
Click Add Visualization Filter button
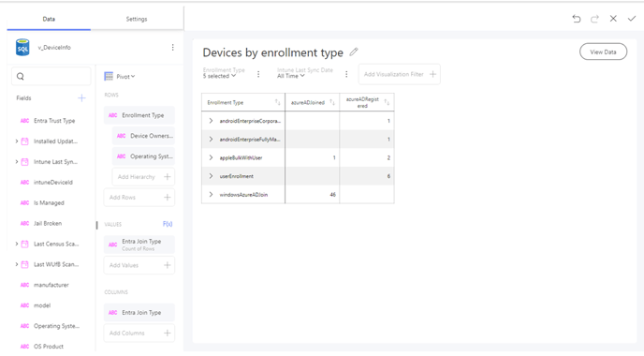[x=399, y=74]
